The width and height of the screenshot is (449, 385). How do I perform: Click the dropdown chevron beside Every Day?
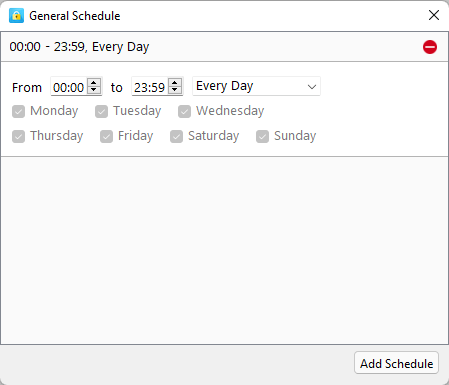click(312, 87)
